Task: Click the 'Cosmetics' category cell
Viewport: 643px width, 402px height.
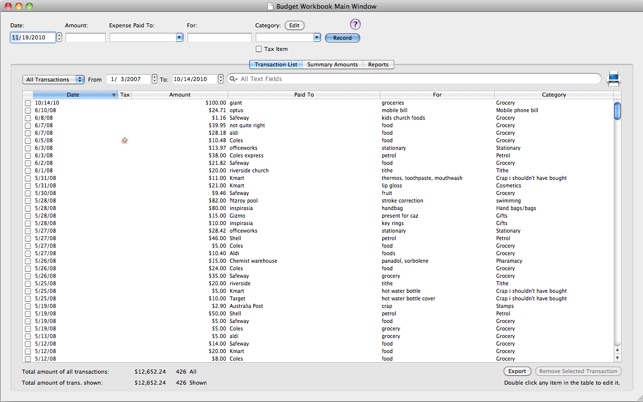Action: pos(508,186)
